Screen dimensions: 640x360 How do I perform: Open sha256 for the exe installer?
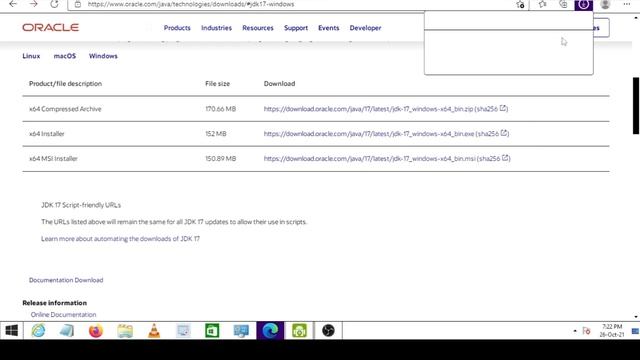tap(493, 133)
